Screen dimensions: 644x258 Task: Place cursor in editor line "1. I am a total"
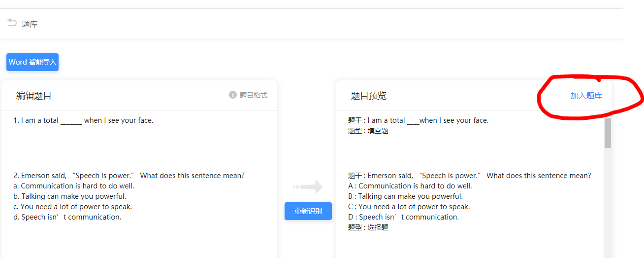pyautogui.click(x=83, y=120)
